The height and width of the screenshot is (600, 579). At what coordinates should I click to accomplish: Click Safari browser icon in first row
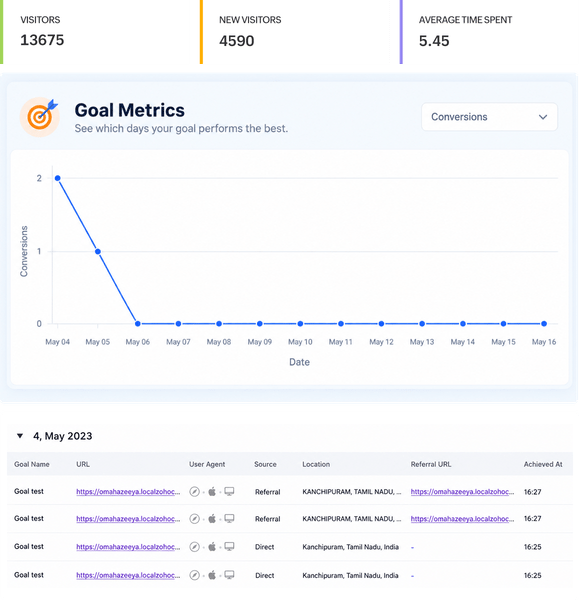(194, 492)
